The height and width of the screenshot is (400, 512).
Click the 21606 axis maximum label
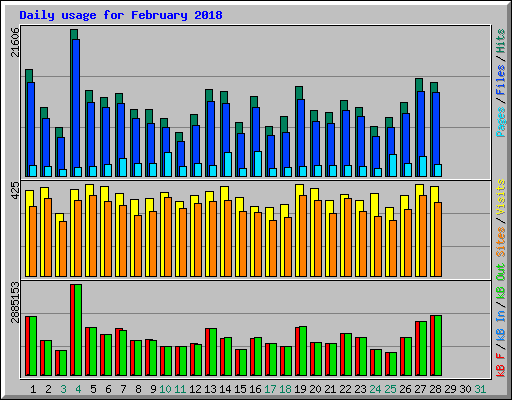click(x=15, y=42)
